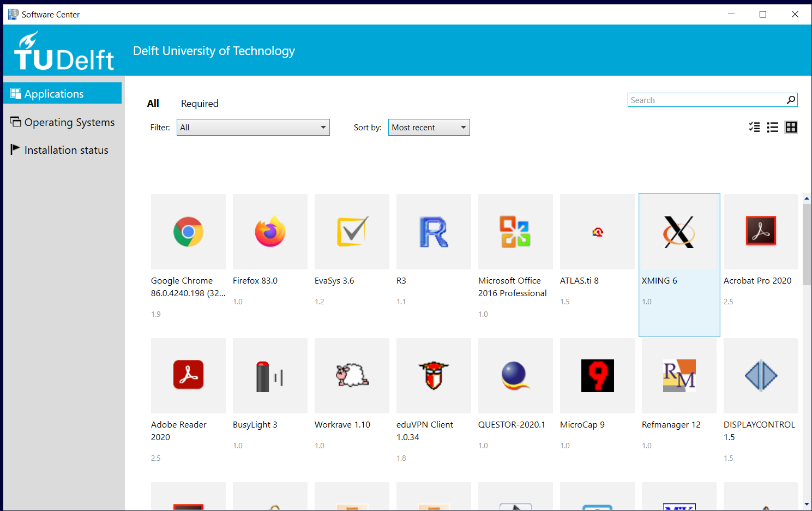Open the Firefox 83.0 icon
The height and width of the screenshot is (511, 812).
coord(270,232)
